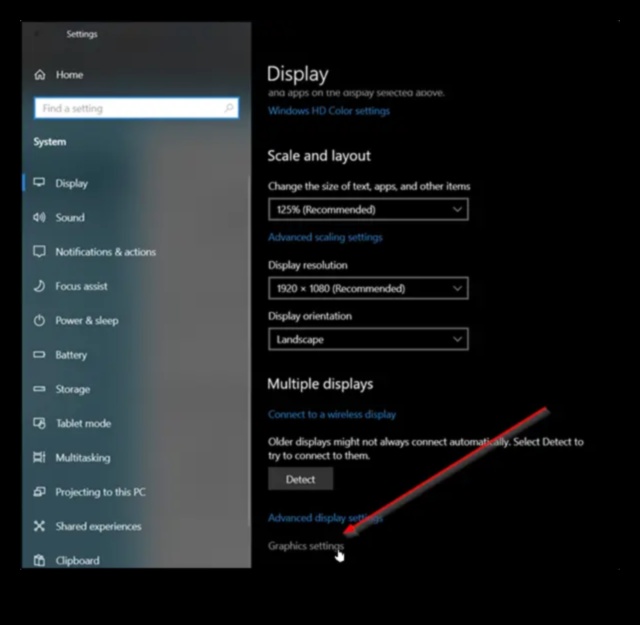Viewport: 640px width, 625px height.
Task: Click the Sound speaker icon
Action: coord(40,217)
